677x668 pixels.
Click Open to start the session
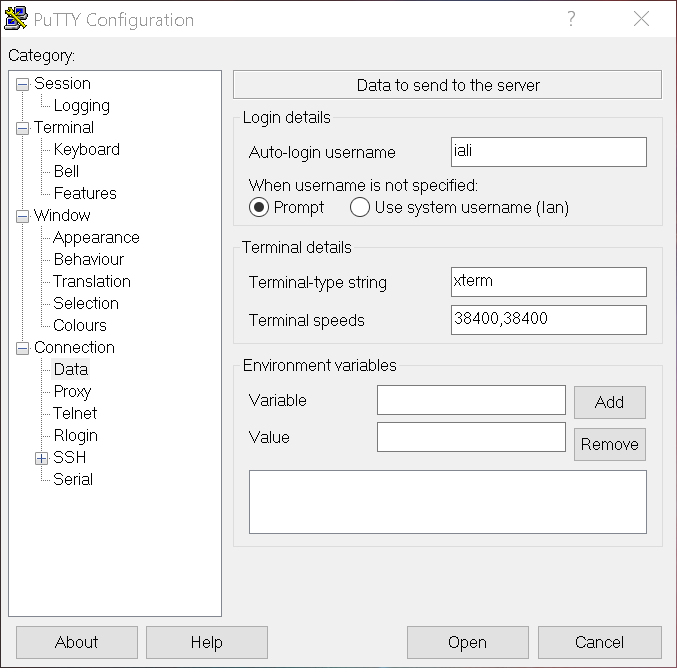[x=468, y=643]
